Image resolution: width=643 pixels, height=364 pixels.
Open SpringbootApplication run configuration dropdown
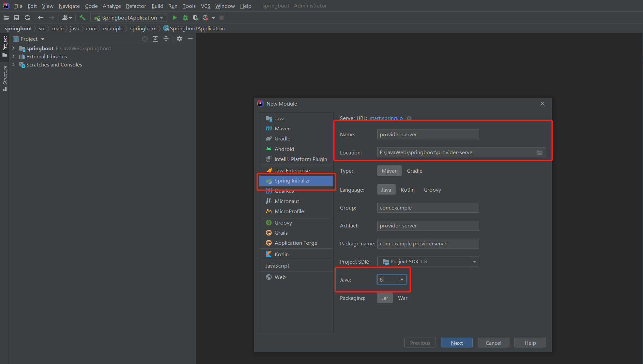click(x=129, y=18)
